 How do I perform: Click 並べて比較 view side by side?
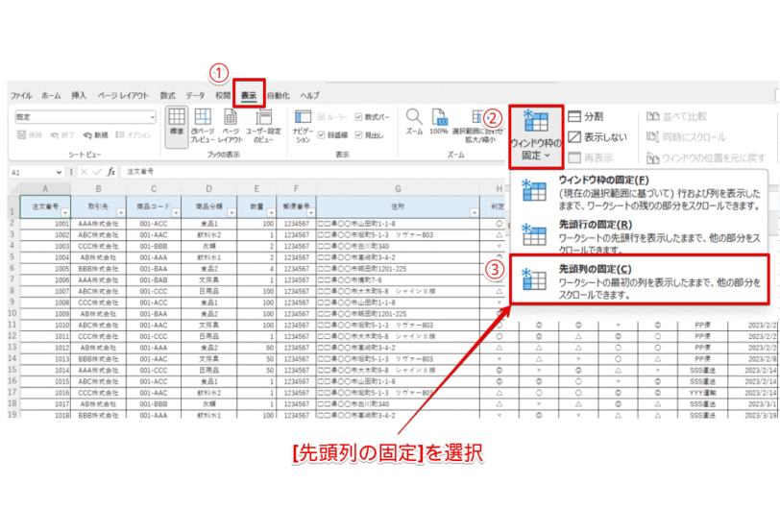(x=676, y=116)
